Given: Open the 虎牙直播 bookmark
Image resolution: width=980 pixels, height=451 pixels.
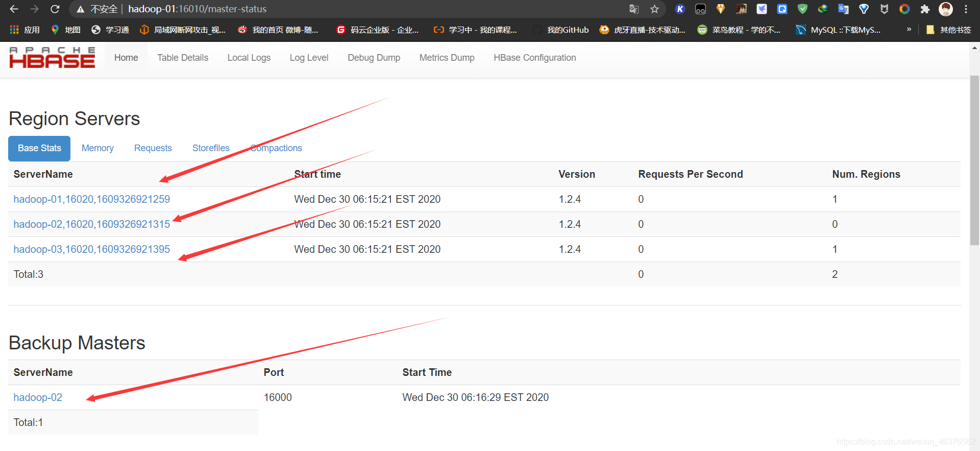Looking at the screenshot, I should [x=642, y=30].
